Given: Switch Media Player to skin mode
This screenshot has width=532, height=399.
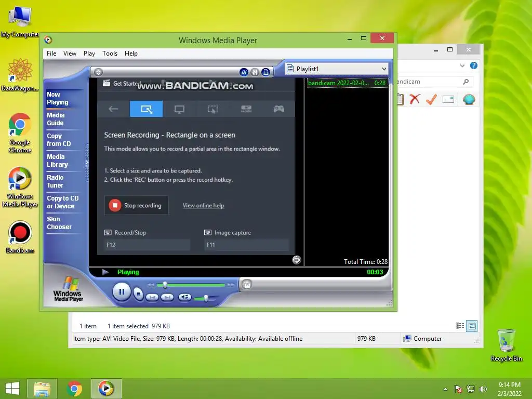Looking at the screenshot, I should click(247, 284).
